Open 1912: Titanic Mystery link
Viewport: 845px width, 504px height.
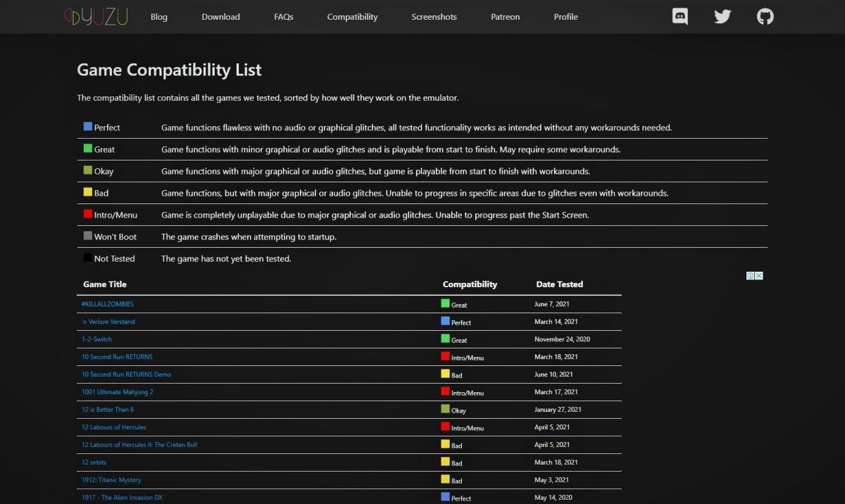111,480
